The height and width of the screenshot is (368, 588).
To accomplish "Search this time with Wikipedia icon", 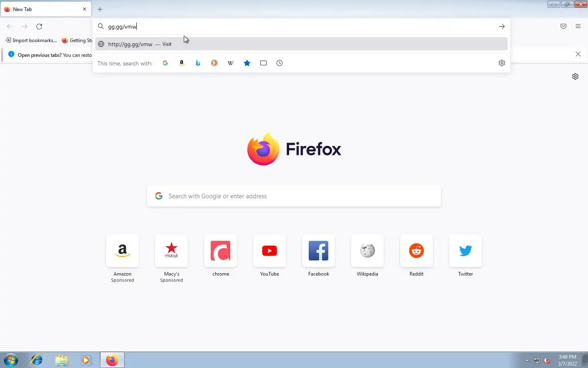I will click(231, 63).
